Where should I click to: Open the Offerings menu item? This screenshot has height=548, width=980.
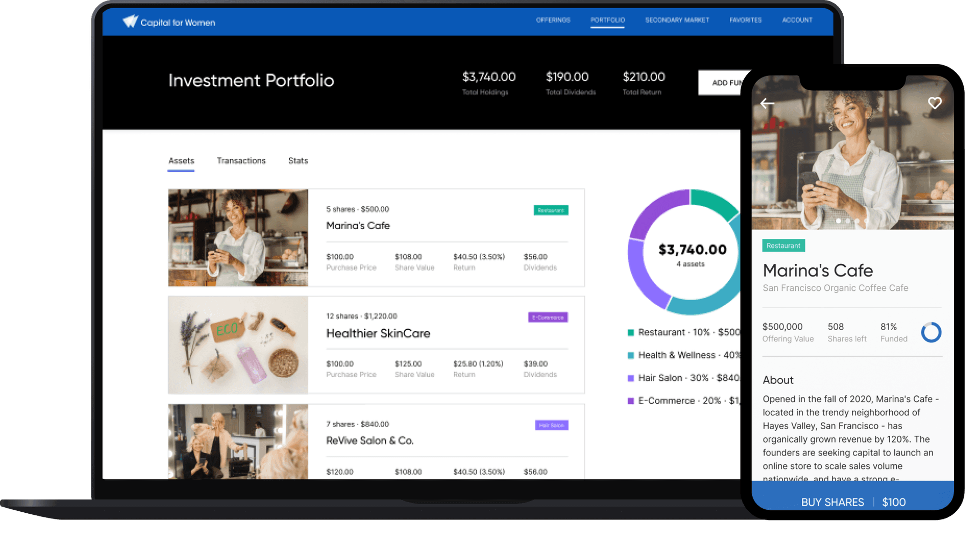click(553, 20)
